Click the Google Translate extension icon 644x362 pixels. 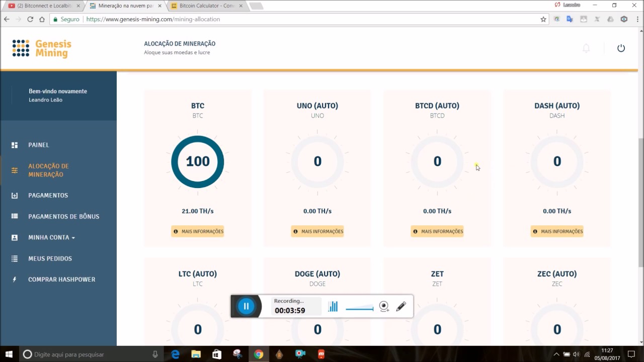click(570, 19)
